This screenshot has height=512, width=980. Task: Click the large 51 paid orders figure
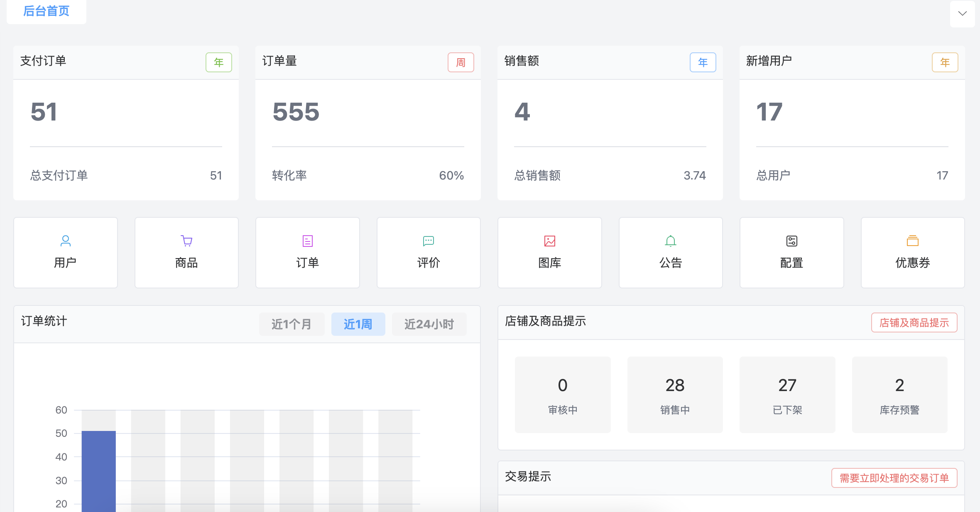click(44, 112)
